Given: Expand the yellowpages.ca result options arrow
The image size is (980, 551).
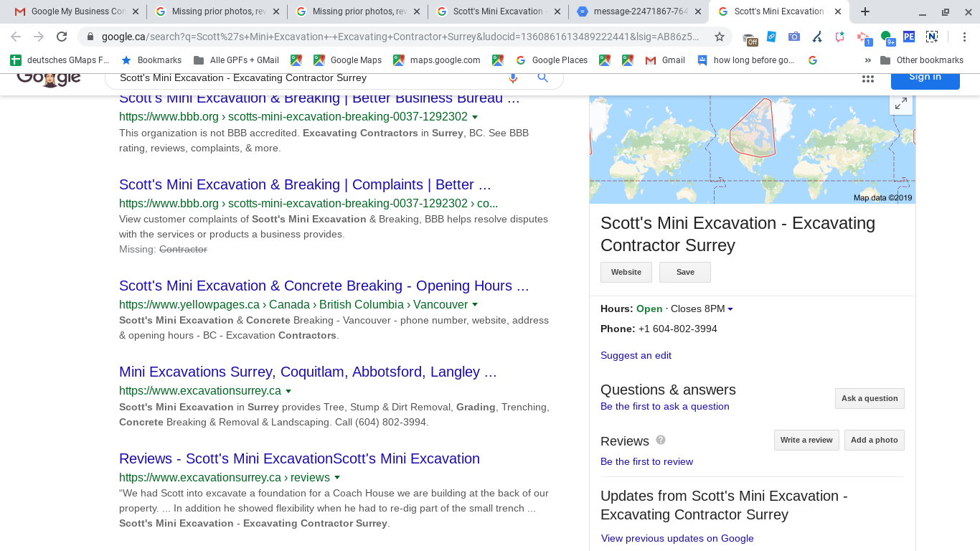Looking at the screenshot, I should [x=475, y=305].
